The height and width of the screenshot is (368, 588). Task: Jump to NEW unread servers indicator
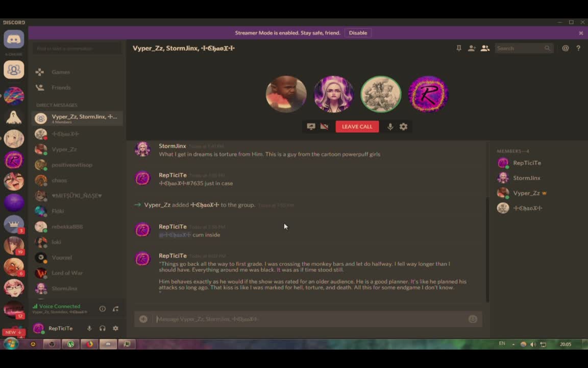click(13, 332)
